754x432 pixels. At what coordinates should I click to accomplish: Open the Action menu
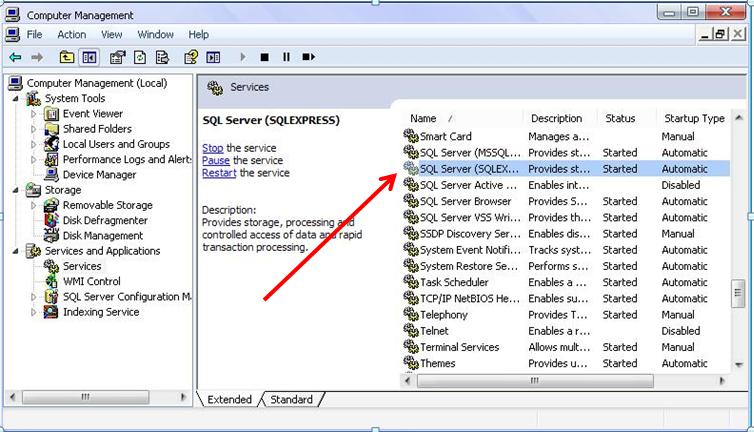click(x=71, y=34)
